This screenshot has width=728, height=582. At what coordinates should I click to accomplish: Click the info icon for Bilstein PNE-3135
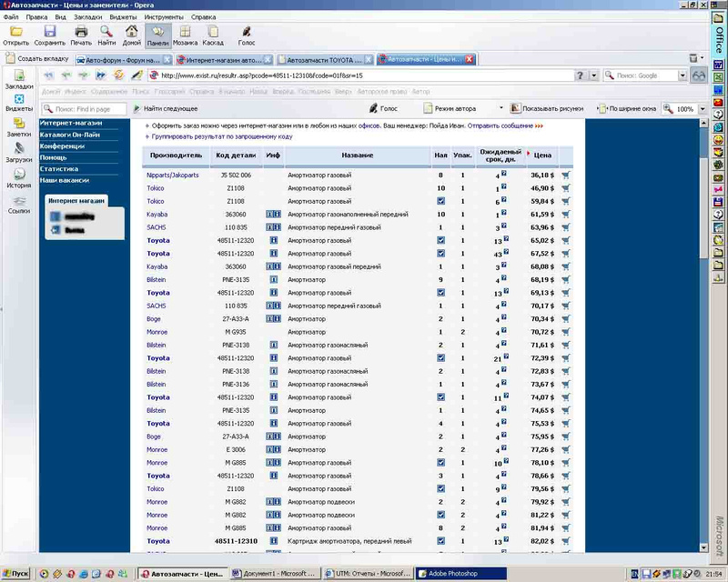pos(273,280)
